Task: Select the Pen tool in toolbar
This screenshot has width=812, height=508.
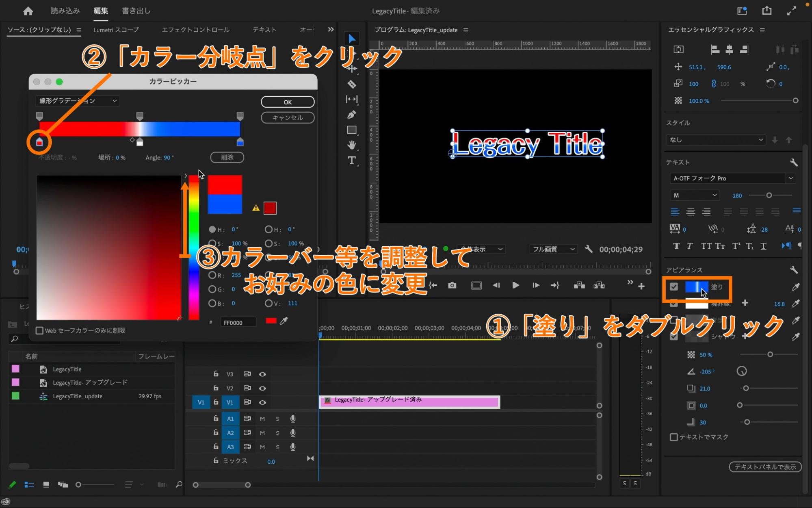Action: tap(352, 115)
